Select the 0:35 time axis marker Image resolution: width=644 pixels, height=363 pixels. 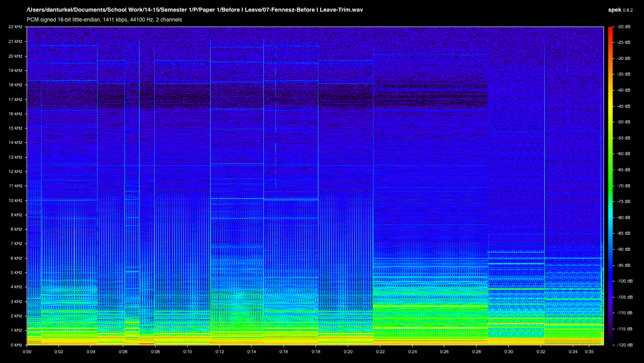(589, 351)
